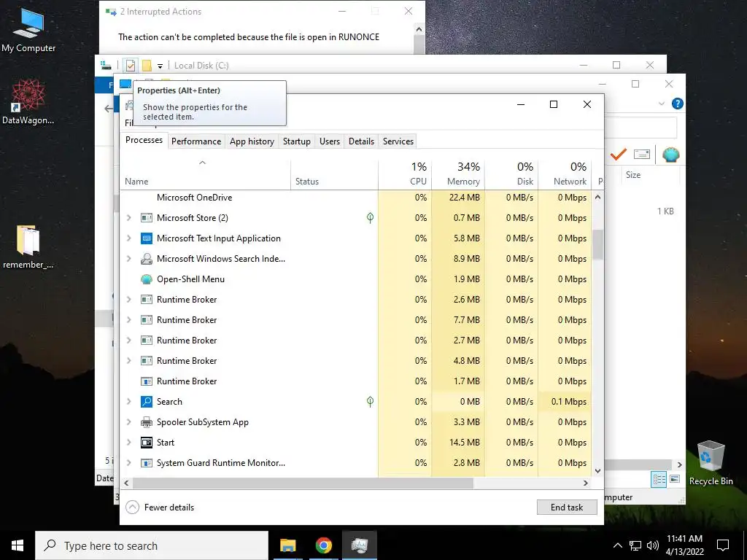Sort processes by Memory column
Screen dimensions: 747x560
(x=458, y=175)
